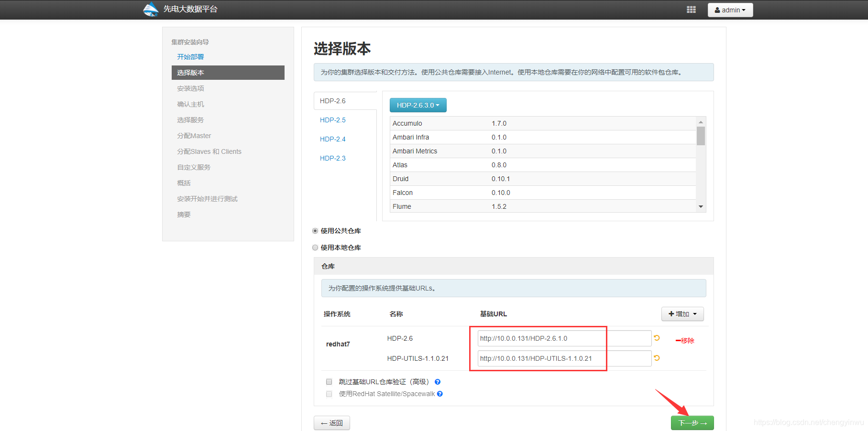This screenshot has width=868, height=431.
Task: Select the 概括 wizard step
Action: (x=184, y=183)
